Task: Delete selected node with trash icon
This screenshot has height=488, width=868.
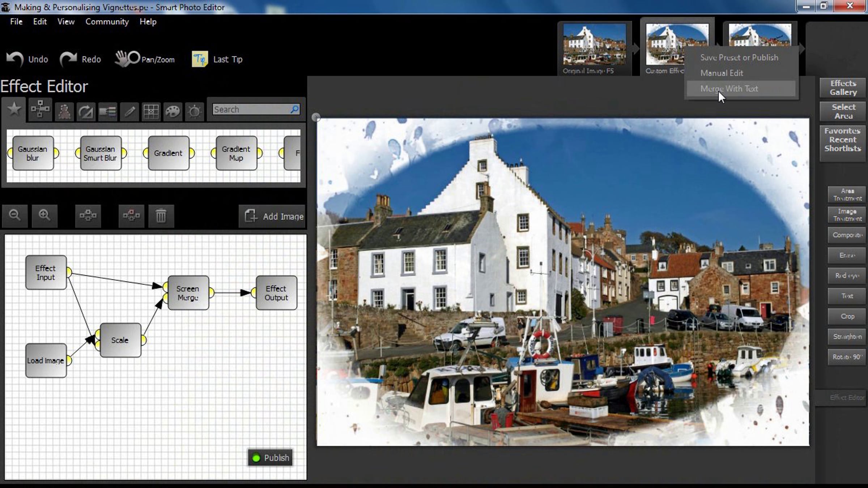Action: click(x=161, y=216)
